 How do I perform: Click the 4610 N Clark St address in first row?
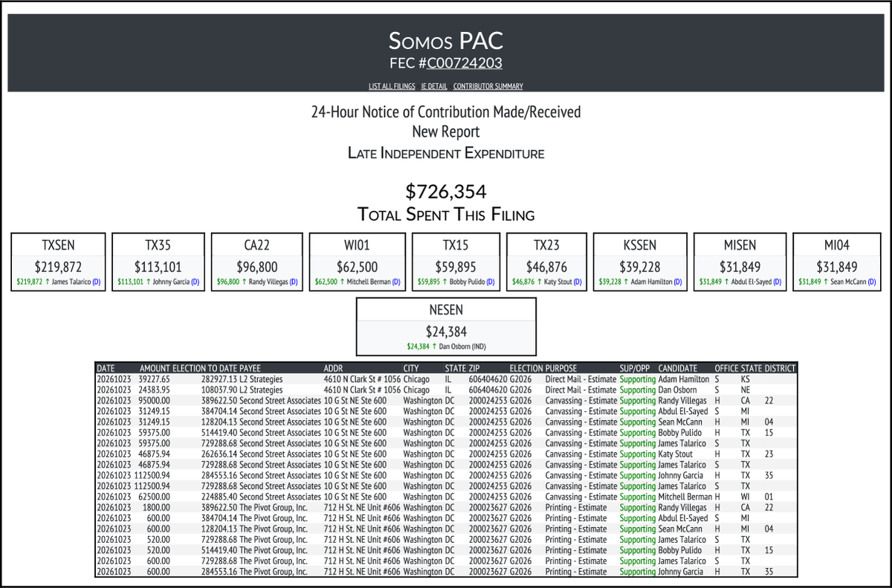tap(361, 379)
